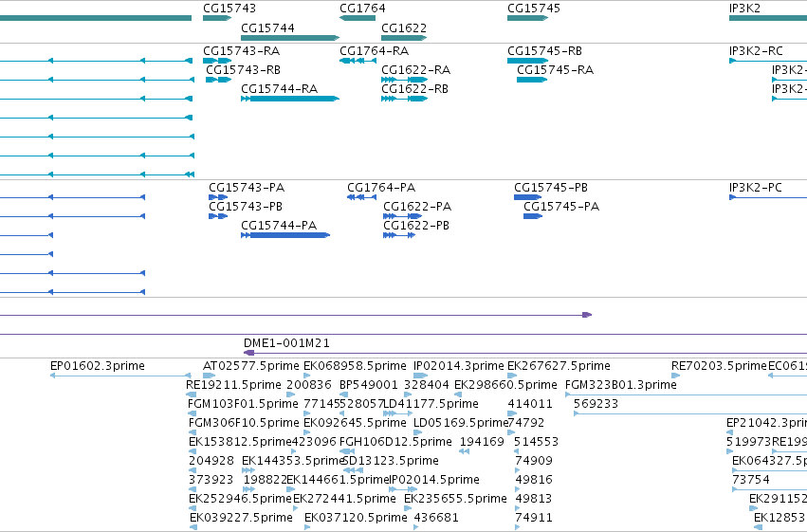Click the IP3K2-RC transcript label
807x532 pixels.
[x=756, y=50]
